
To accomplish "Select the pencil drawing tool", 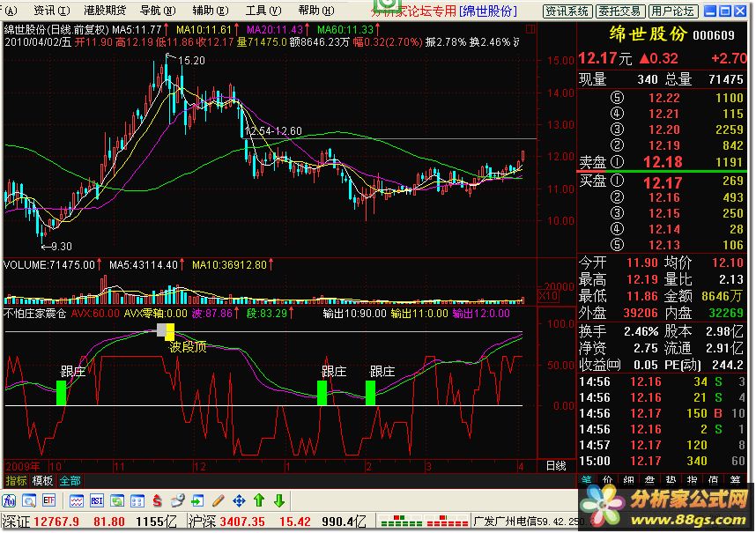I will (x=218, y=500).
